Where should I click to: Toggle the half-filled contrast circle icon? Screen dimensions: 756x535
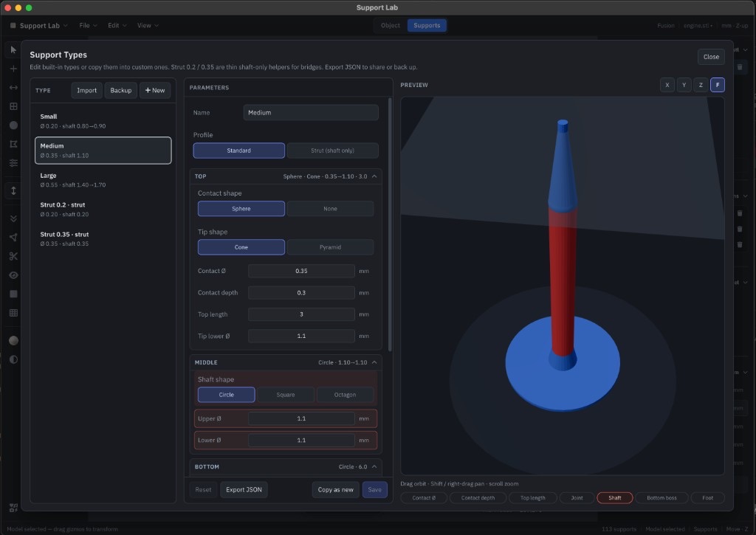pyautogui.click(x=13, y=359)
